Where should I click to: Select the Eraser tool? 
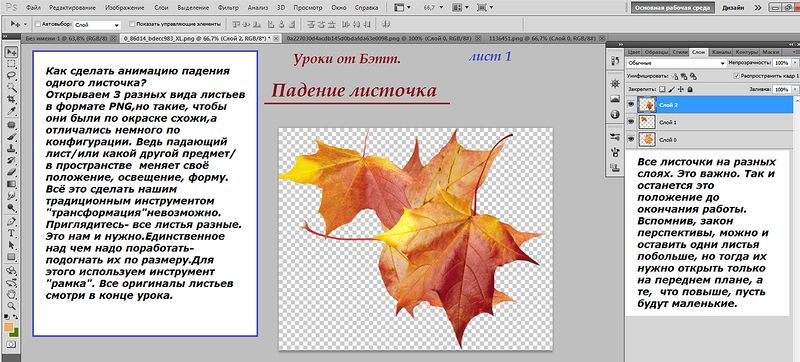pos(11,172)
